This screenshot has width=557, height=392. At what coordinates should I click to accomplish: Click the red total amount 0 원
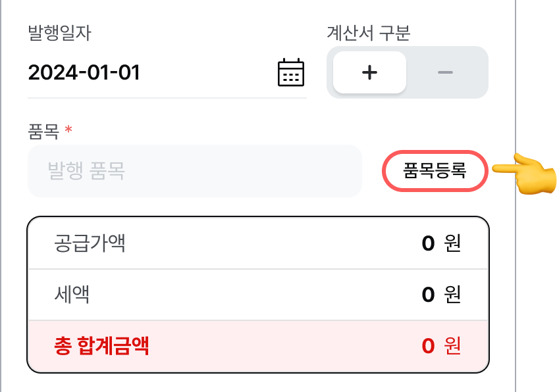point(441,346)
